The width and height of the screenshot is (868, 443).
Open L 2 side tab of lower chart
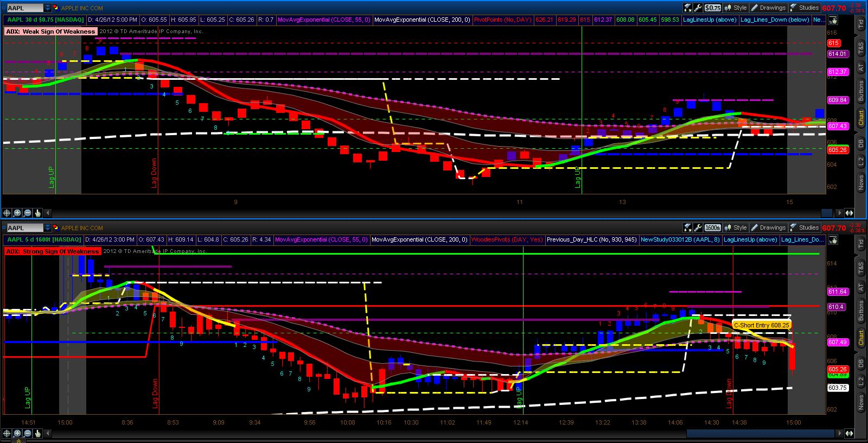pyautogui.click(x=860, y=382)
